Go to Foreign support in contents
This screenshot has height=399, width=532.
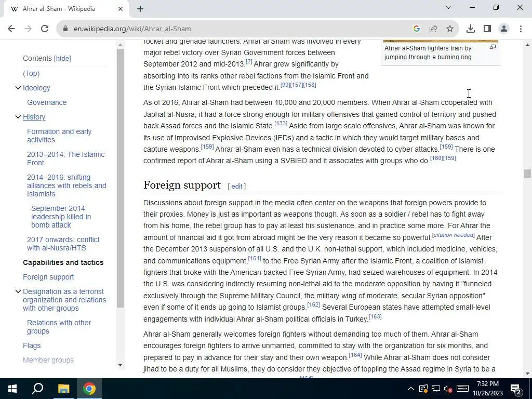(x=48, y=277)
